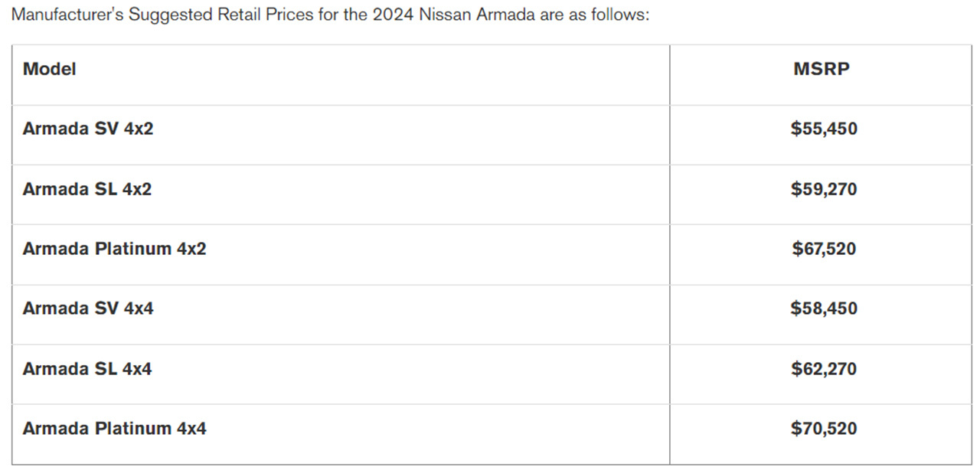
Task: Click "Retail Prices" in the intro sentence
Action: [260, 16]
